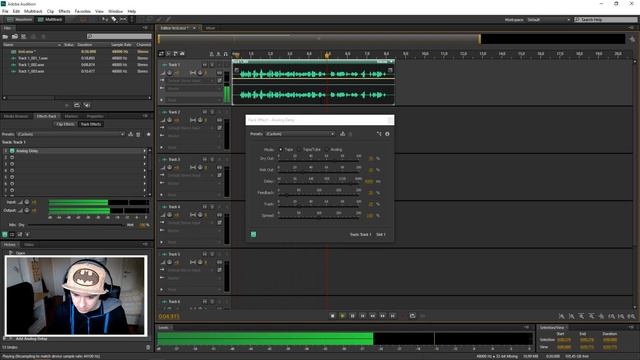
Task: Switch to Waveform view
Action: tap(20, 19)
